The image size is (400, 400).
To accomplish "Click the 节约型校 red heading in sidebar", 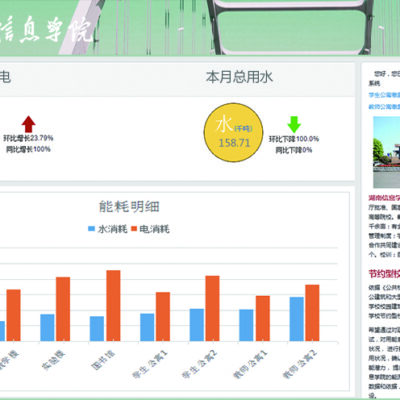I will click(x=384, y=274).
